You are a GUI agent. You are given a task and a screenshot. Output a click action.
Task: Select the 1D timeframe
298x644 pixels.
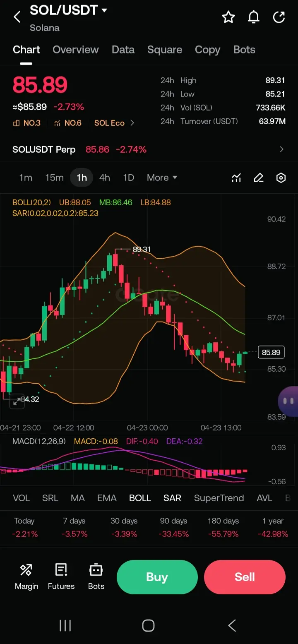pyautogui.click(x=129, y=178)
